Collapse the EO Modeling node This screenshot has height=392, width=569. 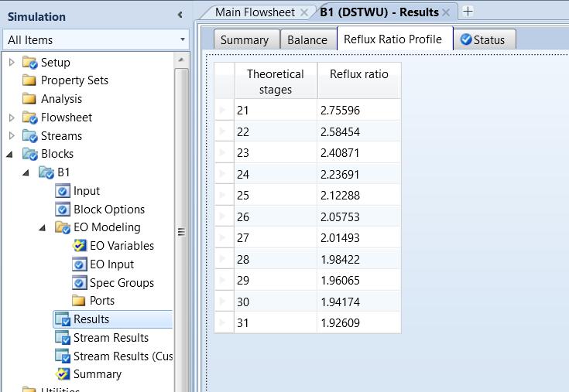click(43, 227)
